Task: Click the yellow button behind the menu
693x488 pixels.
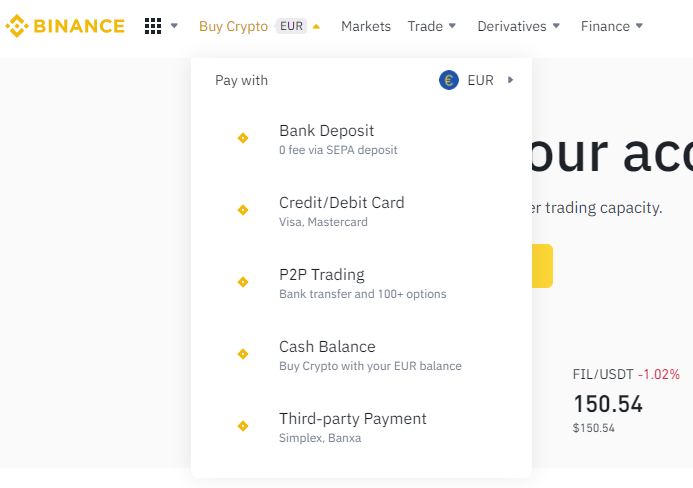Action: (x=542, y=266)
